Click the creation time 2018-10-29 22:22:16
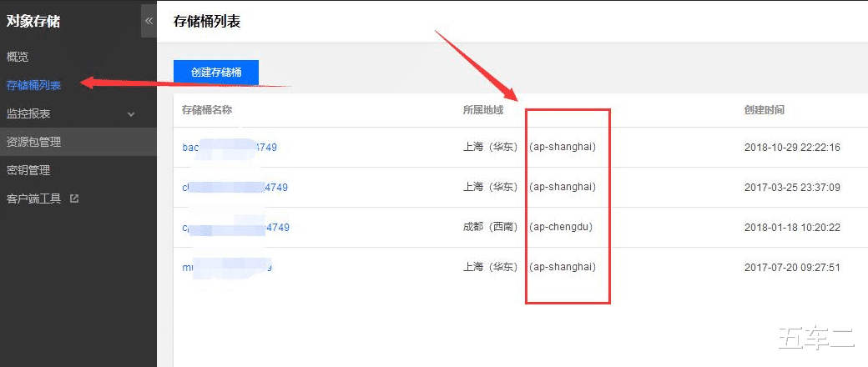 point(792,148)
